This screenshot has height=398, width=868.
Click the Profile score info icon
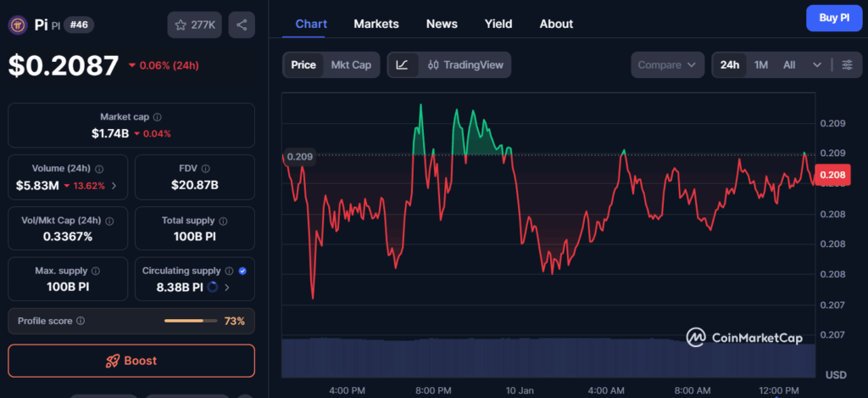pos(81,322)
